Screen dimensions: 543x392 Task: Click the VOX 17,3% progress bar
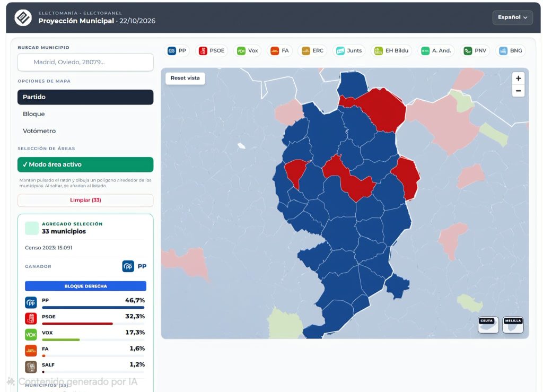[93, 339]
